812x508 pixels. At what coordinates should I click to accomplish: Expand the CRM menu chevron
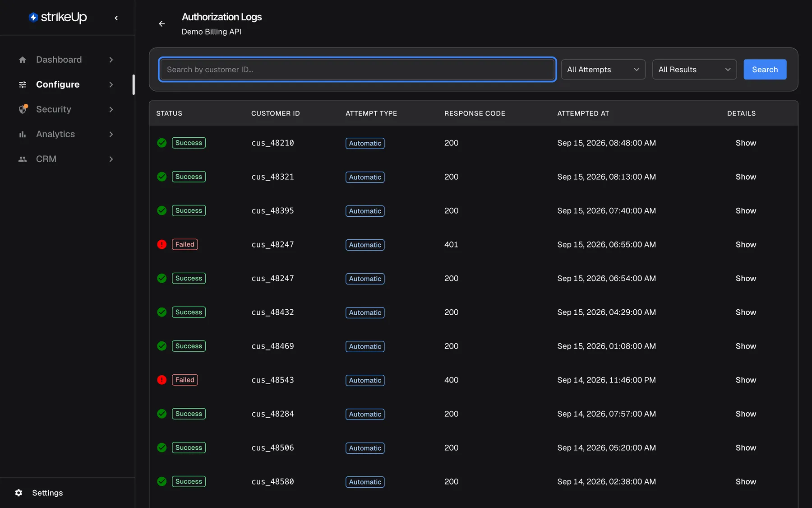click(111, 159)
